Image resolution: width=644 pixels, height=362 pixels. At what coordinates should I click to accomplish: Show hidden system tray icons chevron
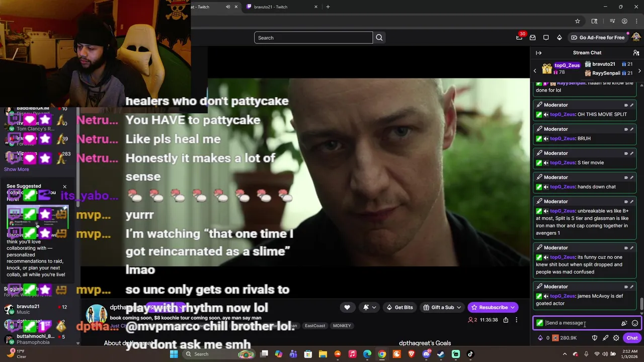coord(566,354)
